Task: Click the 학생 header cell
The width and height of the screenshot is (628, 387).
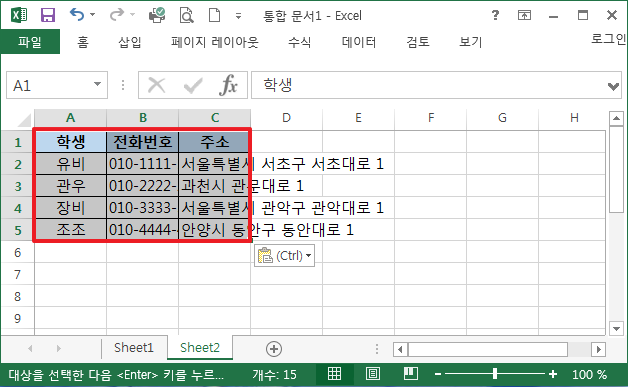Action: (70, 142)
